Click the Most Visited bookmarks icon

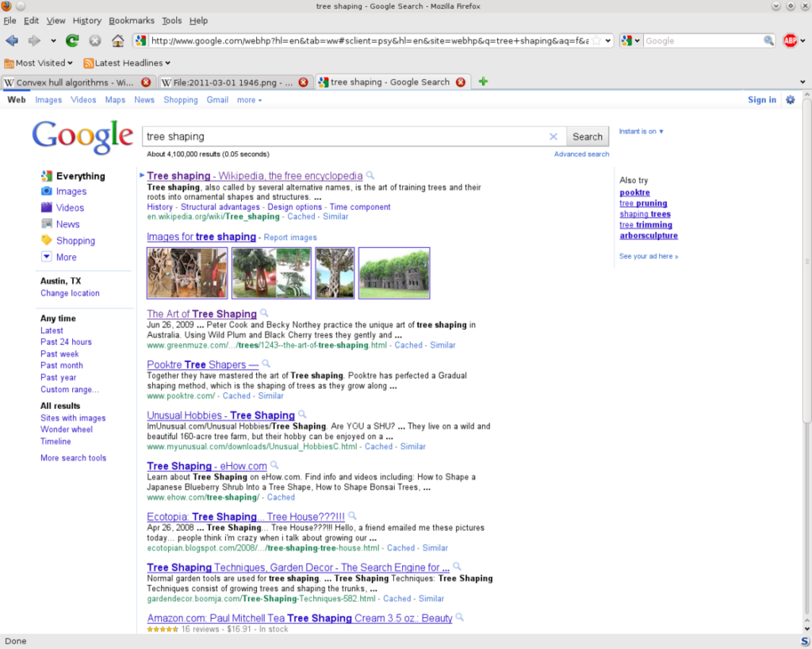9,63
